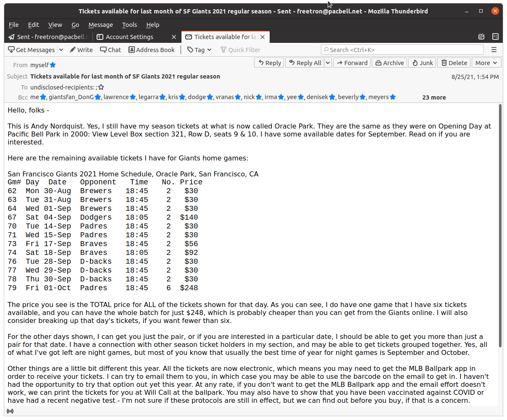The width and height of the screenshot is (507, 420).
Task: Open the Calendar tab icon
Action: [x=481, y=37]
